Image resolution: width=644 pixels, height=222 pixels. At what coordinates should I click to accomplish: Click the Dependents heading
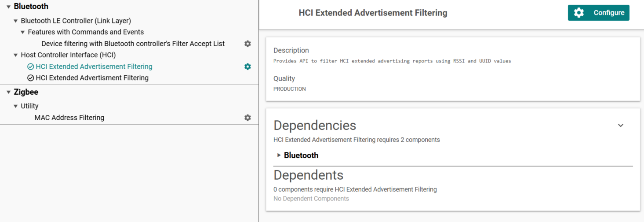point(308,175)
